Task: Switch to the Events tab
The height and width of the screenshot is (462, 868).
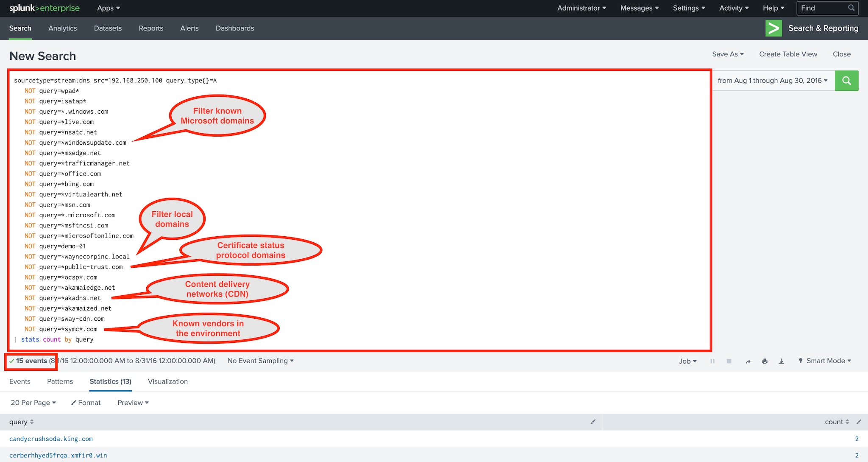Action: pos(20,381)
